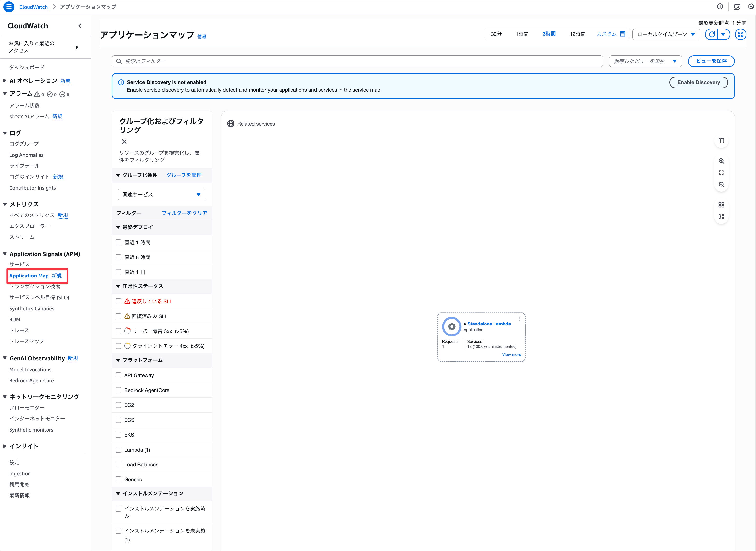
Task: Open the 関連サービス grouping dropdown
Action: (x=162, y=195)
